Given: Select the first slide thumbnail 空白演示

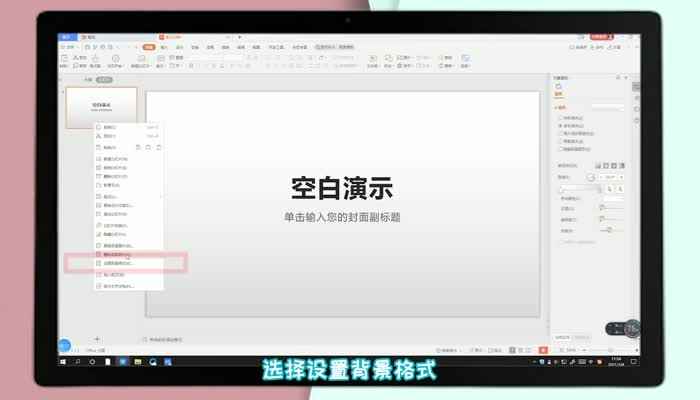Looking at the screenshot, I should click(x=101, y=106).
